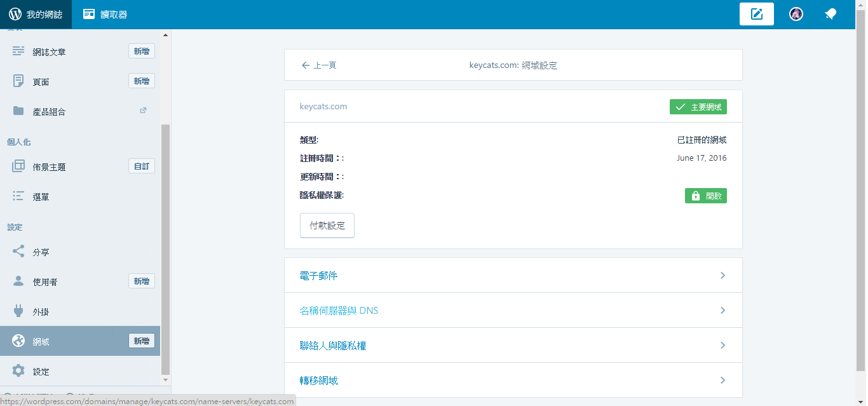Click the 網誌文章 posts icon

point(18,51)
